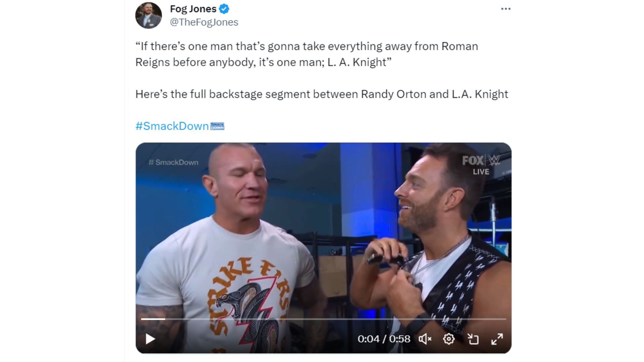The height and width of the screenshot is (362, 644).
Task: Click the SmackDown logo emoji after hashtag
Action: (217, 126)
